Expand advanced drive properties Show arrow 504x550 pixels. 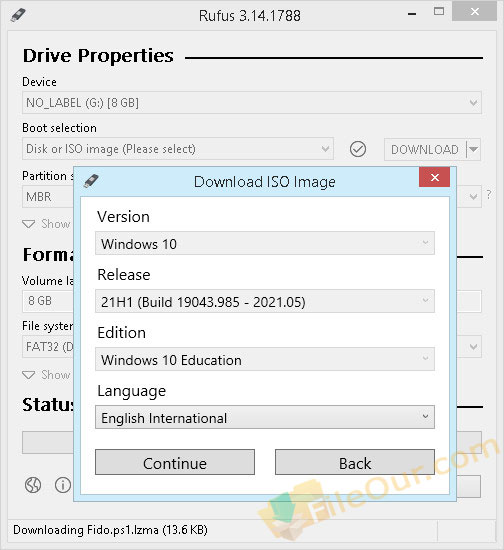[28, 224]
